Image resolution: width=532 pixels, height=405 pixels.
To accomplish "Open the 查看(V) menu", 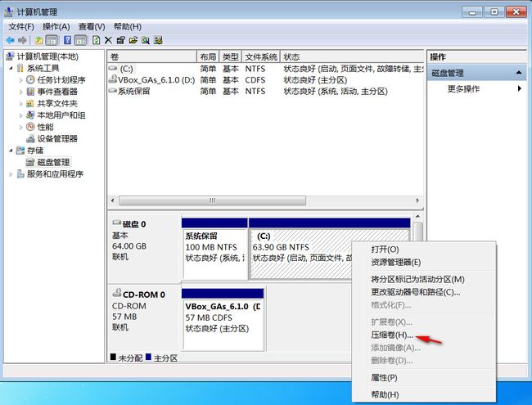I will tap(92, 27).
